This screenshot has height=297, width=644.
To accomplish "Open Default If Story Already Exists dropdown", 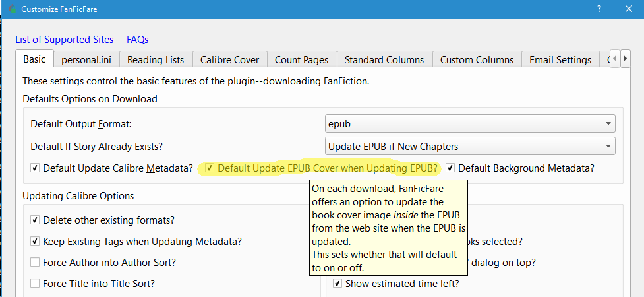I will point(470,146).
